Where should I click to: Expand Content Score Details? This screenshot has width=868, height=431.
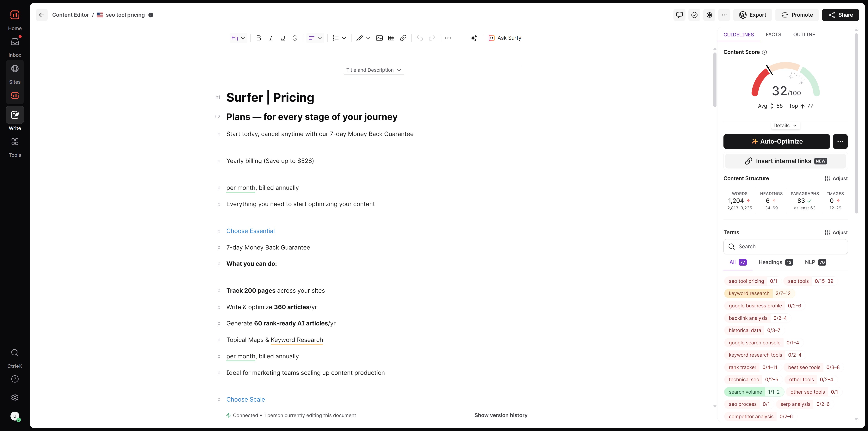tap(785, 125)
